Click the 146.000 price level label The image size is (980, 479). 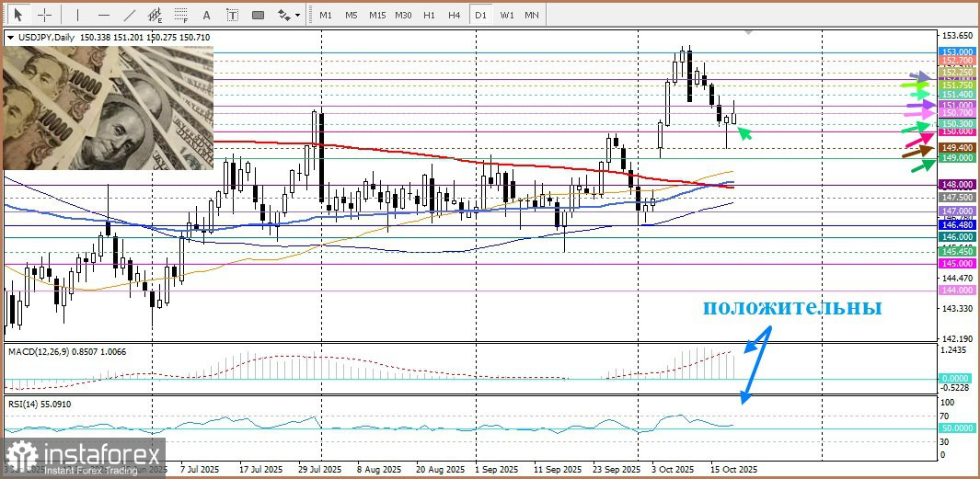pos(957,237)
